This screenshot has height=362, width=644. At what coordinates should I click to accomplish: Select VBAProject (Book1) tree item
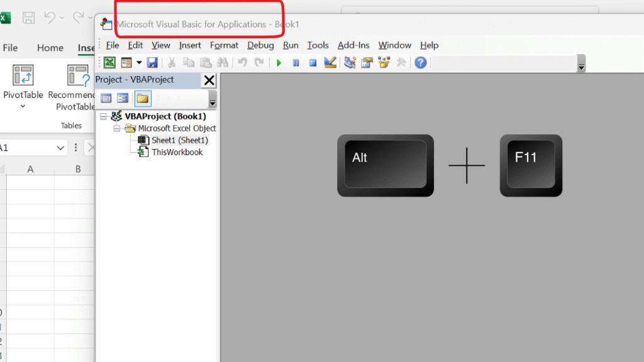point(165,116)
